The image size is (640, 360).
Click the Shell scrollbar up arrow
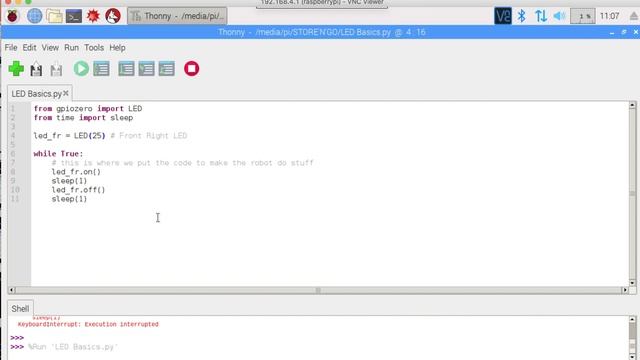click(632, 320)
